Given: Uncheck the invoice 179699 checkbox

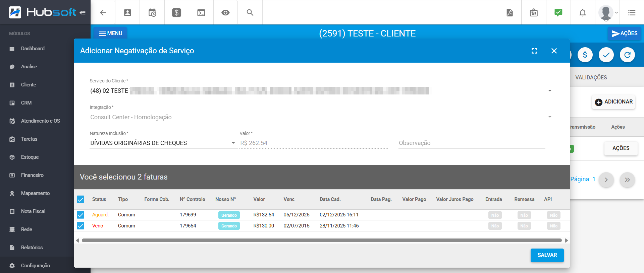Looking at the screenshot, I should [x=80, y=215].
